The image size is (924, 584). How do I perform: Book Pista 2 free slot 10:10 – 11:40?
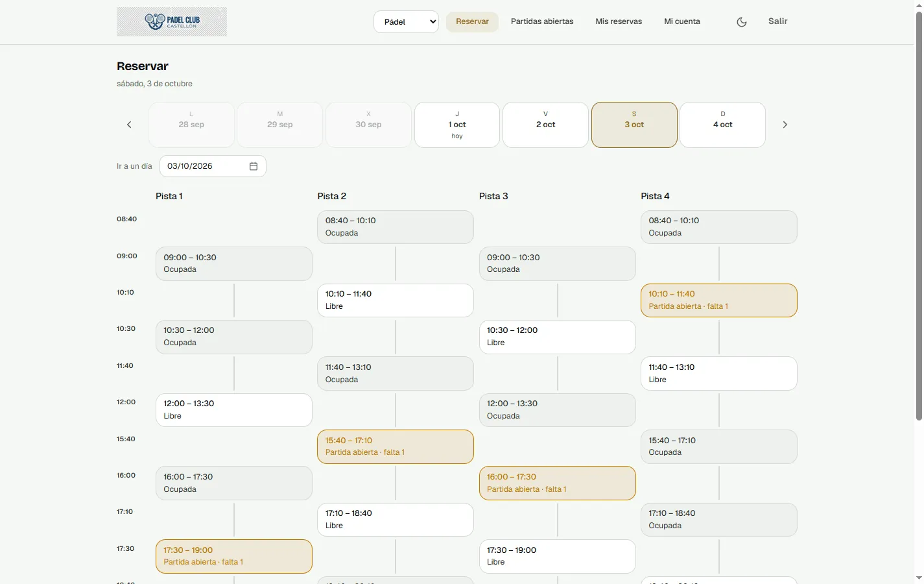396,300
